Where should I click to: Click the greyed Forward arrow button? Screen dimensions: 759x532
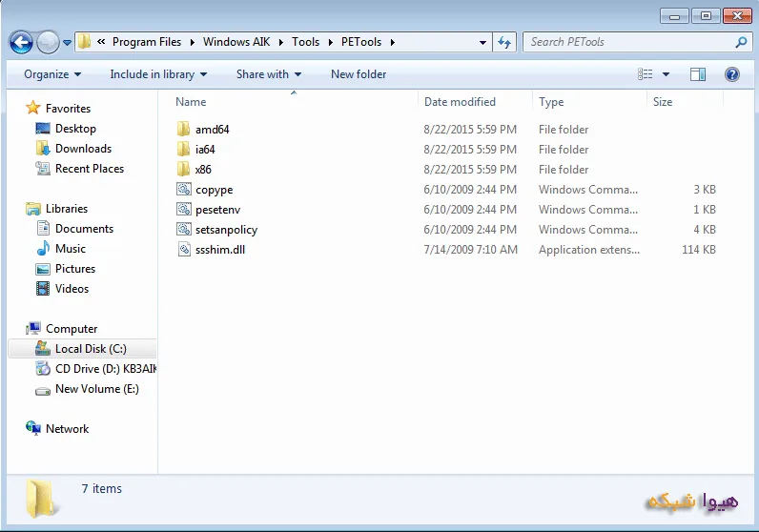[x=48, y=43]
